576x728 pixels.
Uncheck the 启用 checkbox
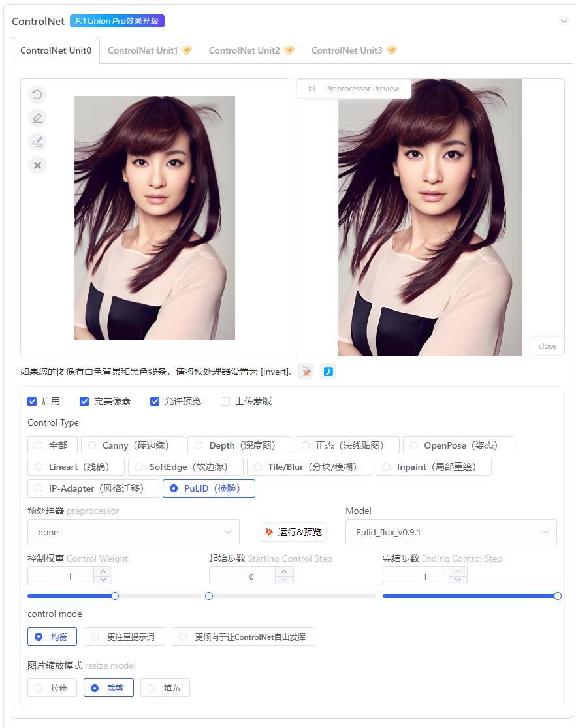pos(32,402)
